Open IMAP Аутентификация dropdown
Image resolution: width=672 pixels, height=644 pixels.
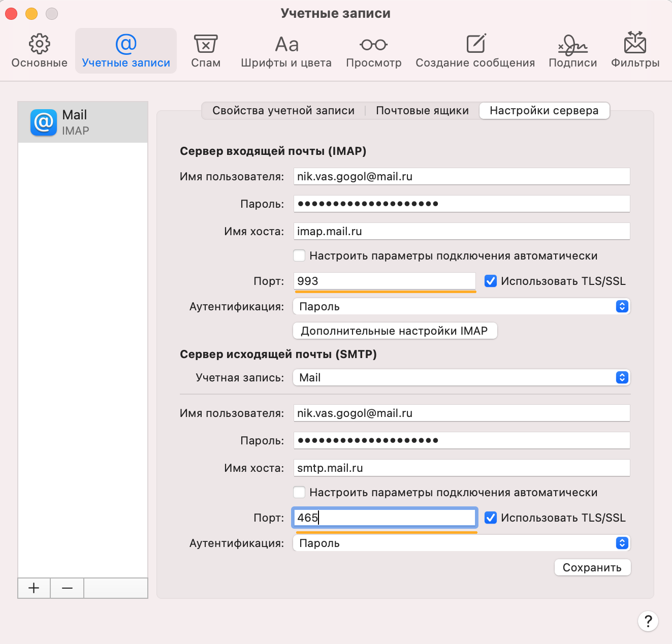(462, 306)
